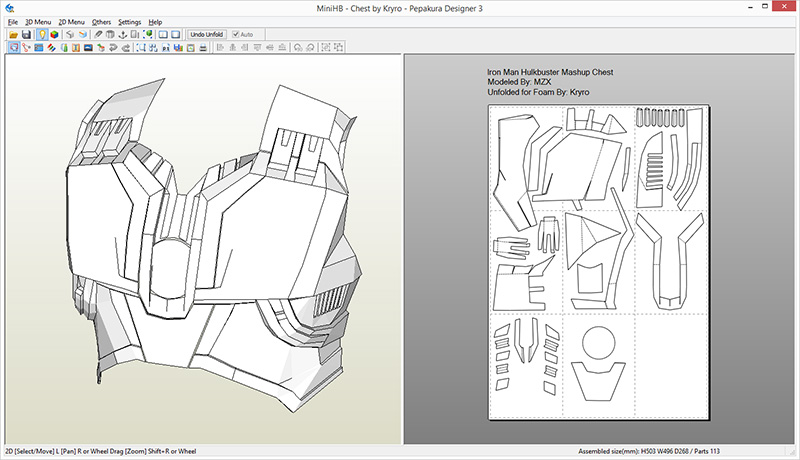Click the right-curving redo arrow icon
Image resolution: width=800 pixels, height=460 pixels.
(x=126, y=47)
